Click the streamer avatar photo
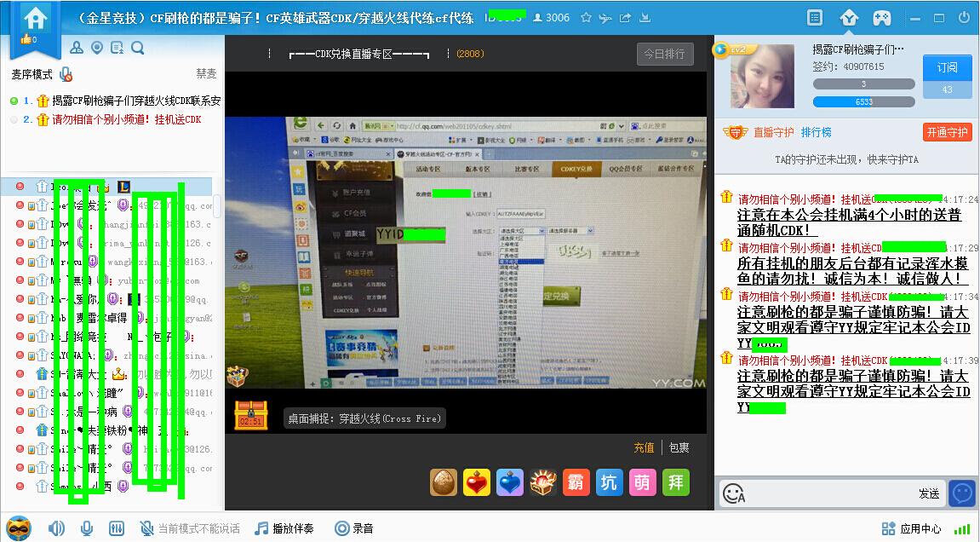The width and height of the screenshot is (980, 542). pos(761,77)
